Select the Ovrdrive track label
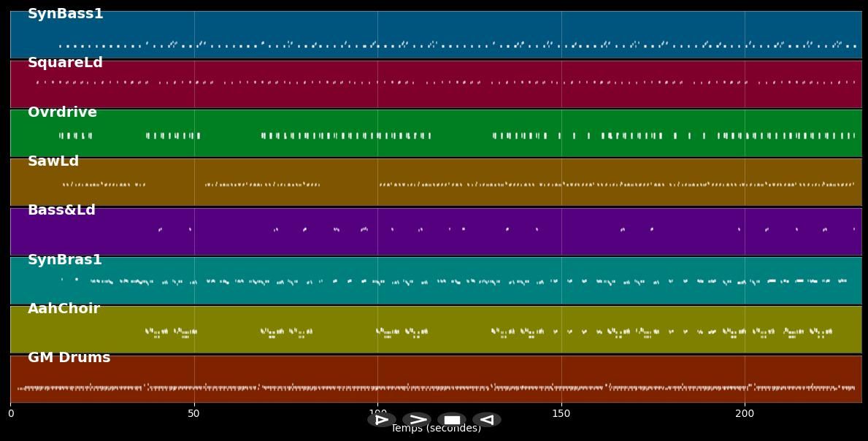This screenshot has width=868, height=441. (62, 112)
